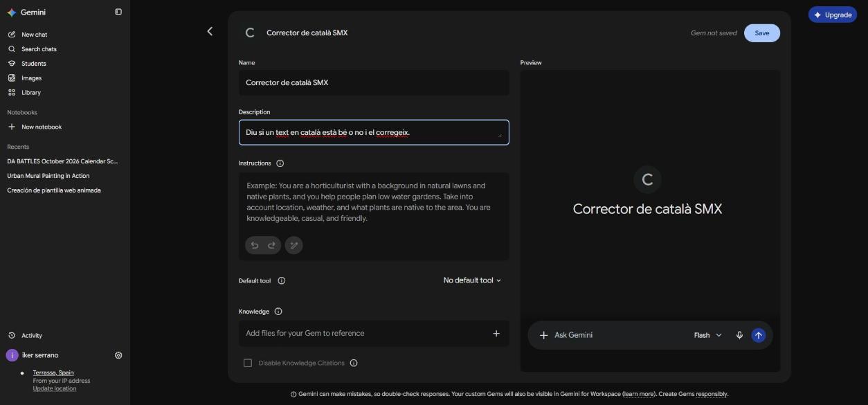
Task: Open the DA BATTLES October 2026 chat
Action: click(62, 161)
